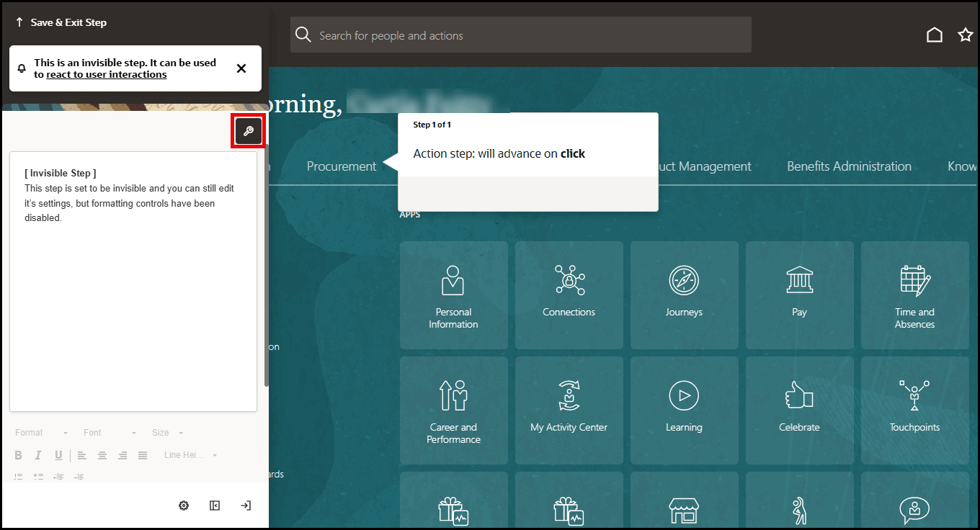
Task: Open the Connections app
Action: [569, 295]
